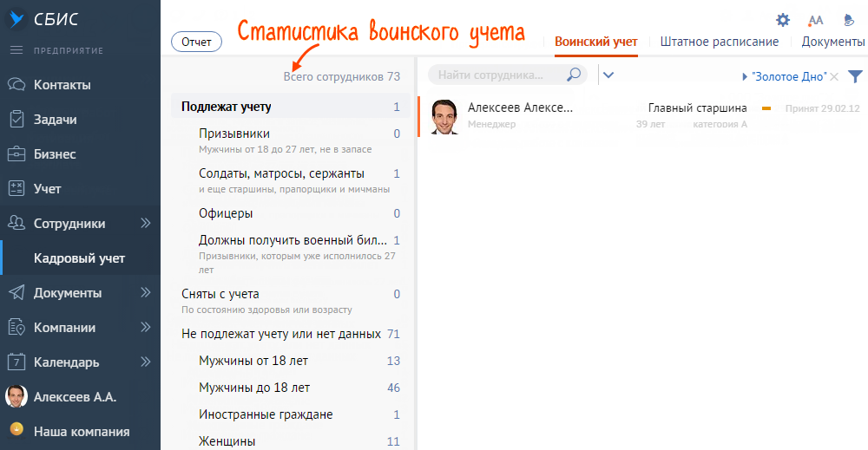This screenshot has height=450, width=868.
Task: Toggle the Предприятие hamburger menu
Action: [16, 50]
